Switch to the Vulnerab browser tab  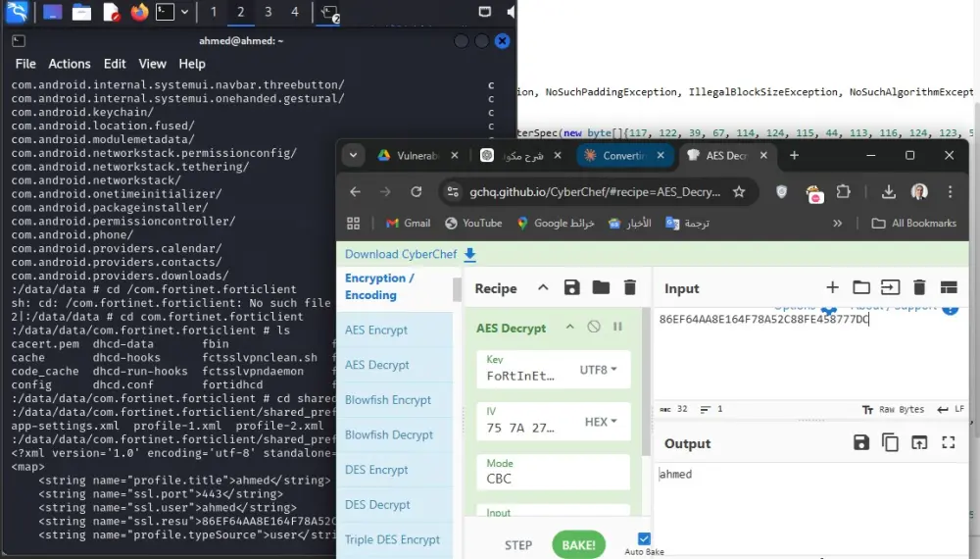coord(417,156)
